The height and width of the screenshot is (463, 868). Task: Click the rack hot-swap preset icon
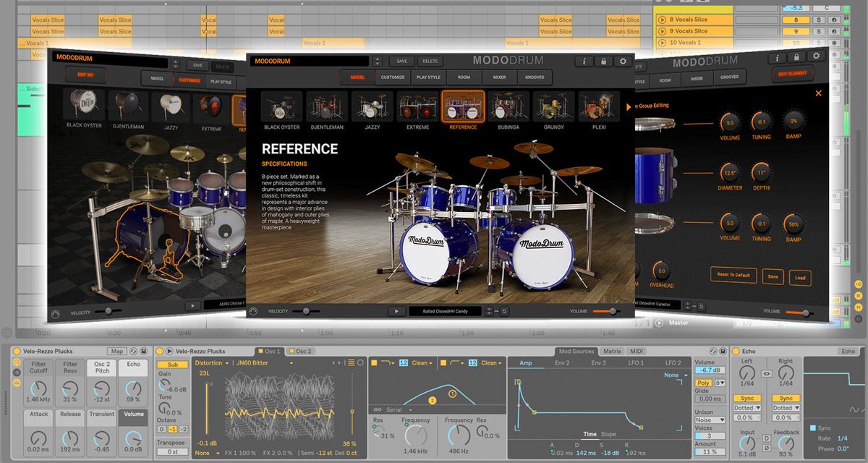133,351
